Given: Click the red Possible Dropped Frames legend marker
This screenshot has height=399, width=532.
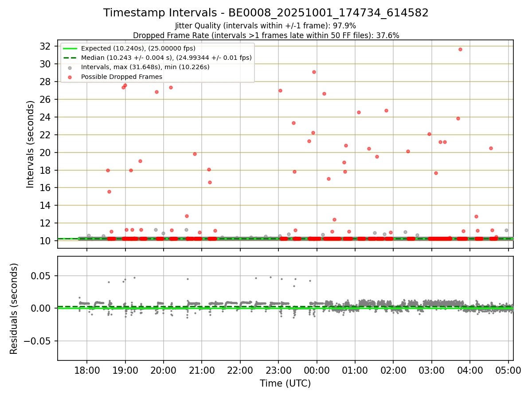Looking at the screenshot, I should (x=70, y=77).
